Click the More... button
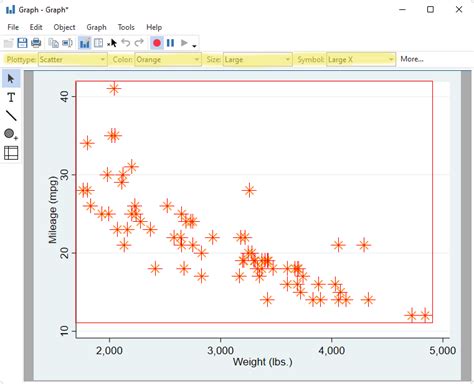This screenshot has width=474, height=384. (x=412, y=59)
